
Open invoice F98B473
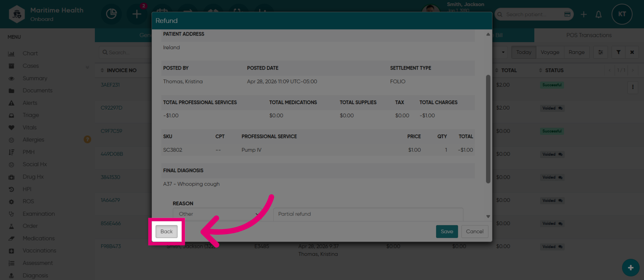click(111, 247)
